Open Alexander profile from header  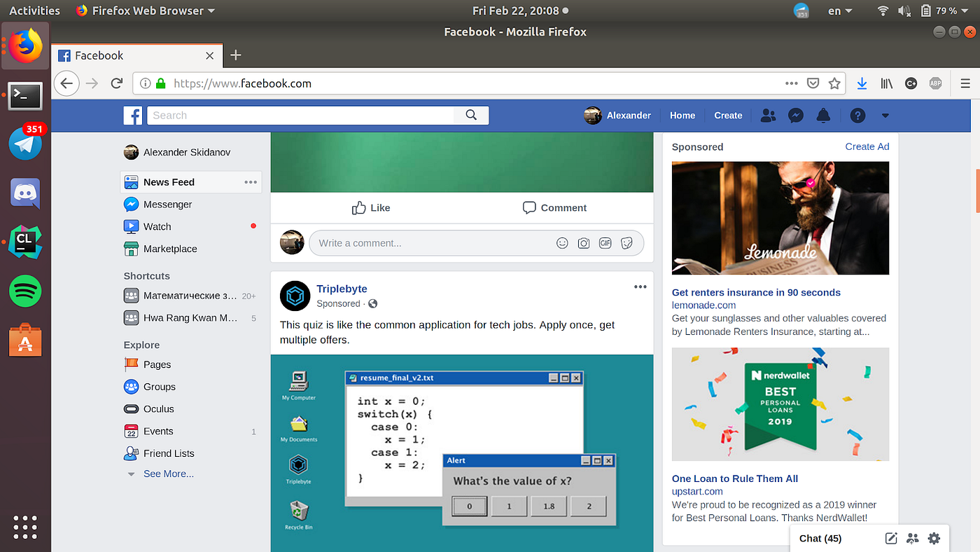[617, 116]
